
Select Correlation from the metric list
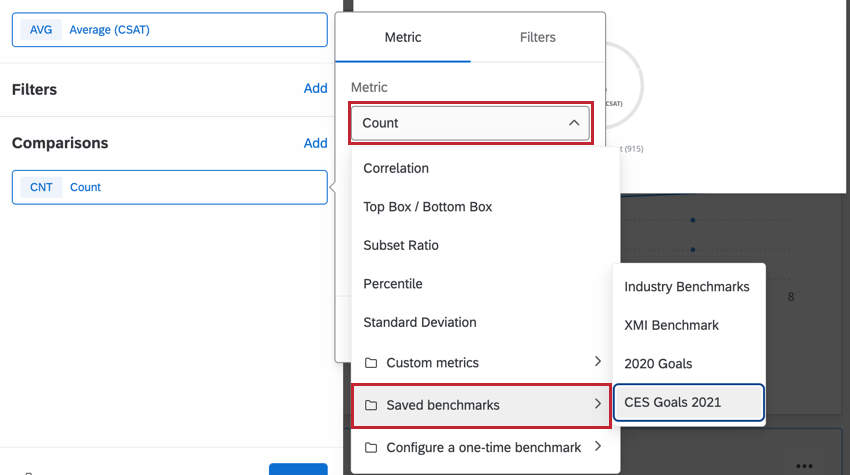(396, 168)
